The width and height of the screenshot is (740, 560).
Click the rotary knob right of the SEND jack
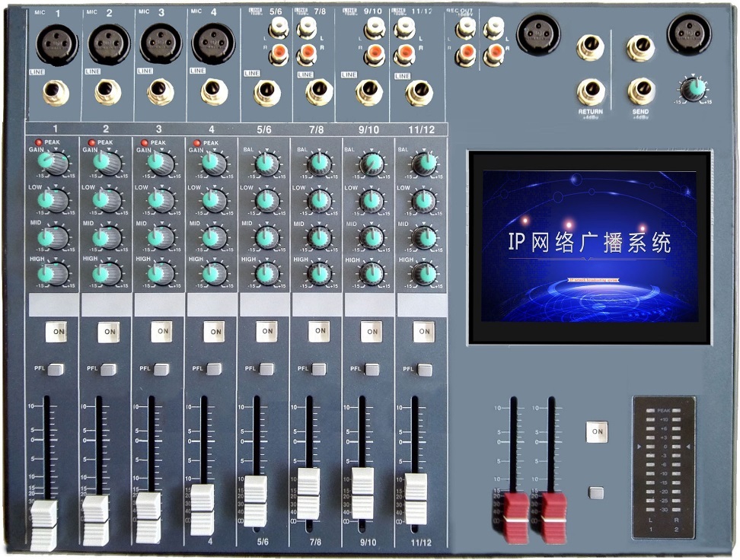[693, 88]
